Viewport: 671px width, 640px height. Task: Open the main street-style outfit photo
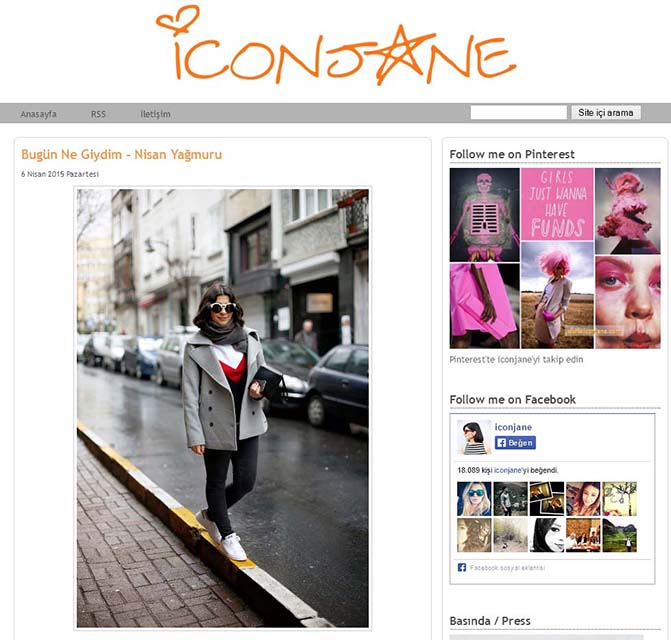pyautogui.click(x=223, y=408)
